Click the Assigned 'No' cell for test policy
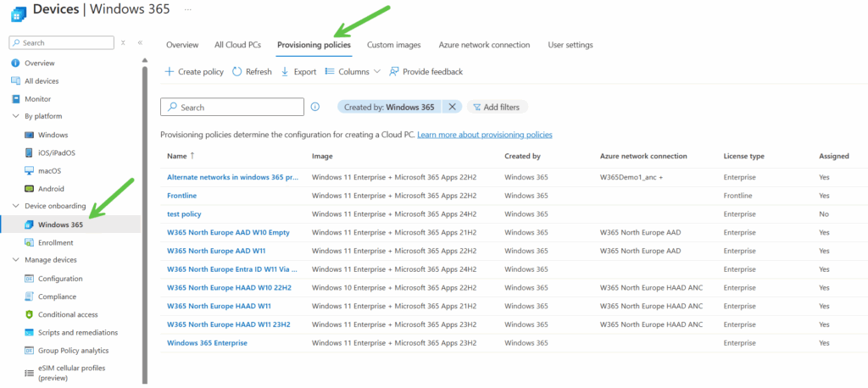 coord(824,213)
